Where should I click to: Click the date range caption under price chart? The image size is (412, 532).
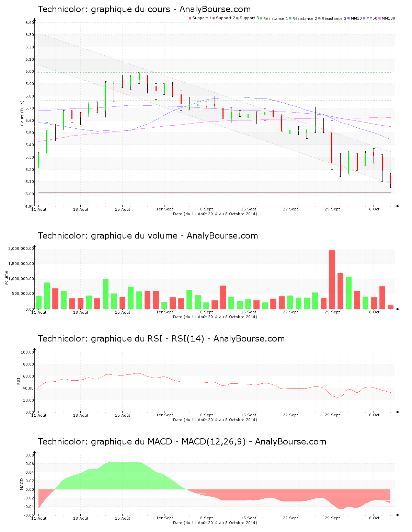click(x=215, y=214)
